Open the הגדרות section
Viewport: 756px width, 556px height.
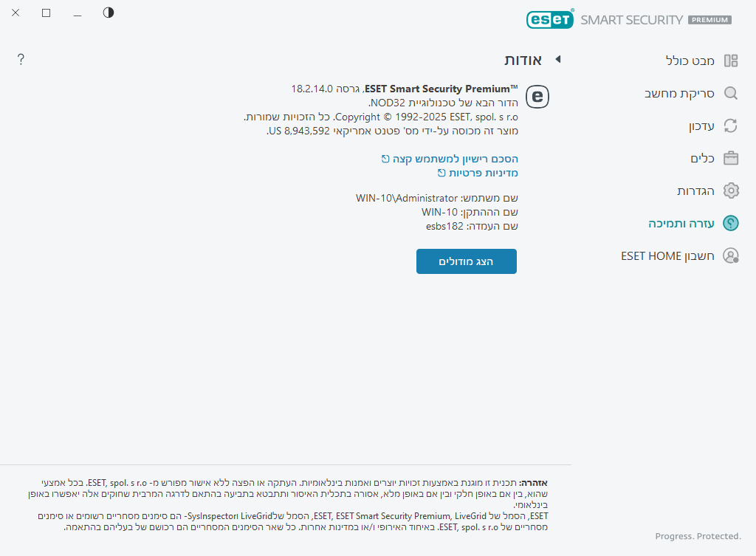pyautogui.click(x=695, y=191)
